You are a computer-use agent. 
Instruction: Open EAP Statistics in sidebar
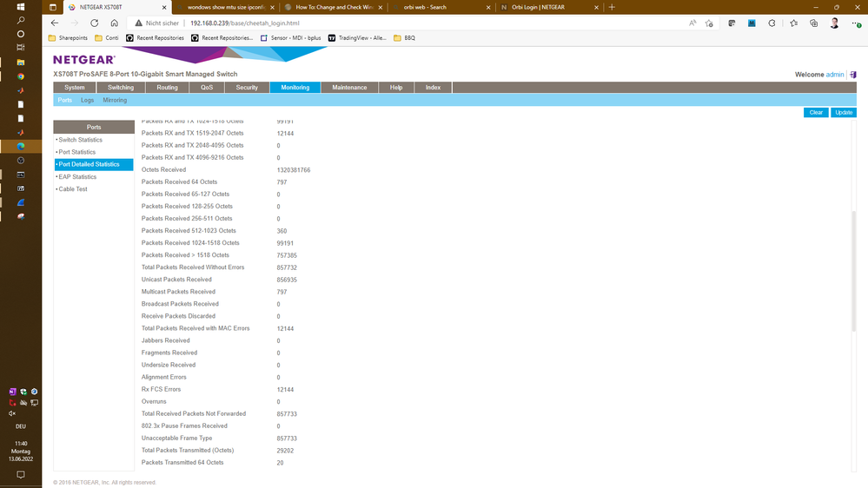coord(77,177)
